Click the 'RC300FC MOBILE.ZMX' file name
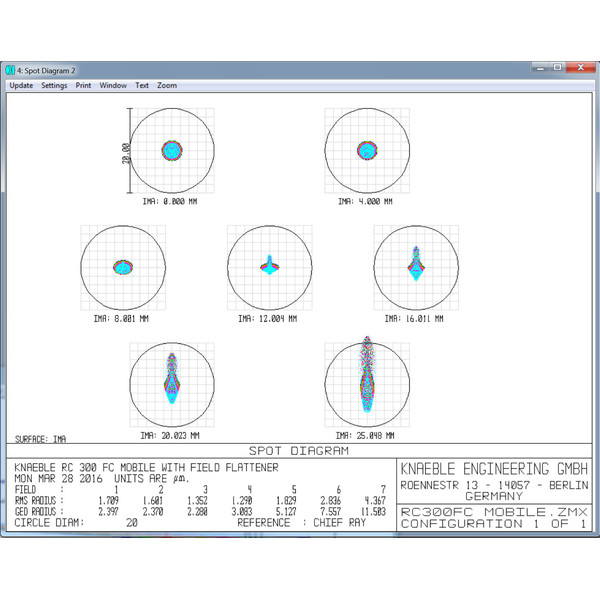Screen dimensions: 600x600 494,512
